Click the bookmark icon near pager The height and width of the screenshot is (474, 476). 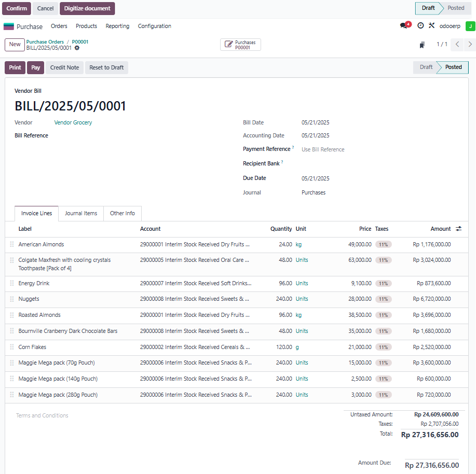[422, 45]
